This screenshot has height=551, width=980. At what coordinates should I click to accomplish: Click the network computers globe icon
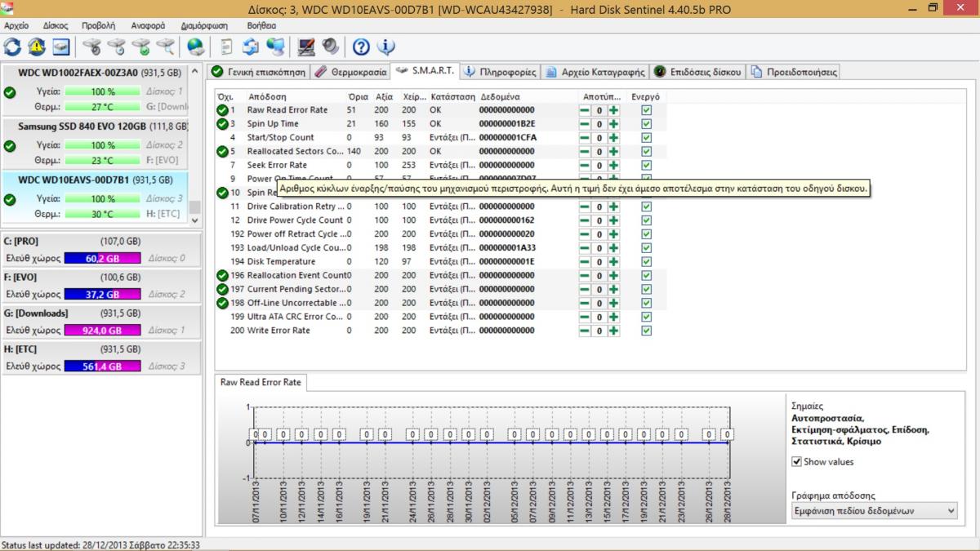coord(276,47)
